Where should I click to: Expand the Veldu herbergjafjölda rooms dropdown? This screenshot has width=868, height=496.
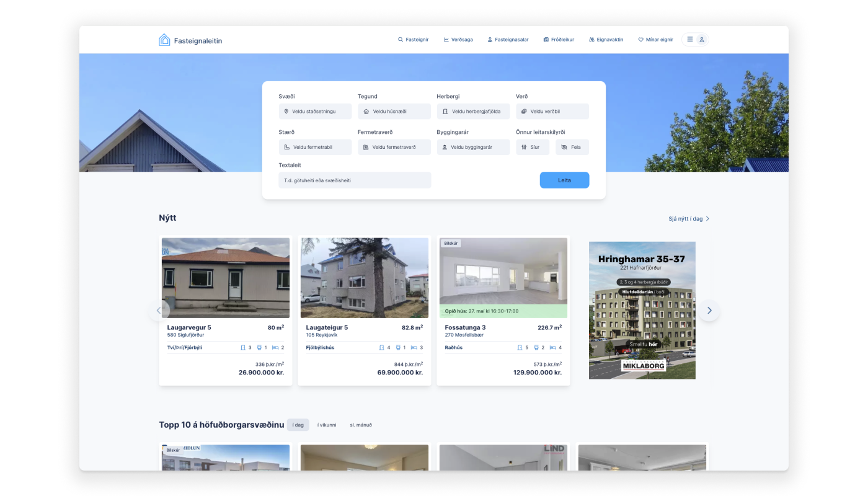tap(473, 112)
